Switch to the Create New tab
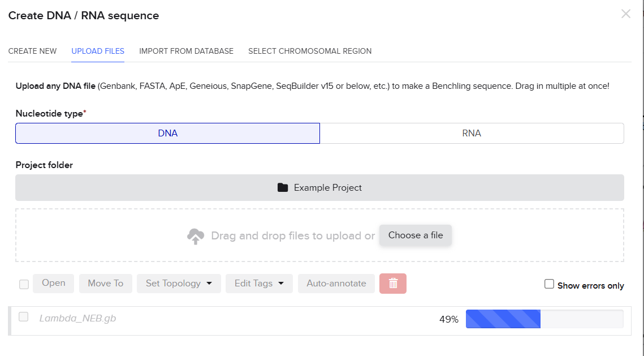The height and width of the screenshot is (356, 644). click(x=32, y=51)
